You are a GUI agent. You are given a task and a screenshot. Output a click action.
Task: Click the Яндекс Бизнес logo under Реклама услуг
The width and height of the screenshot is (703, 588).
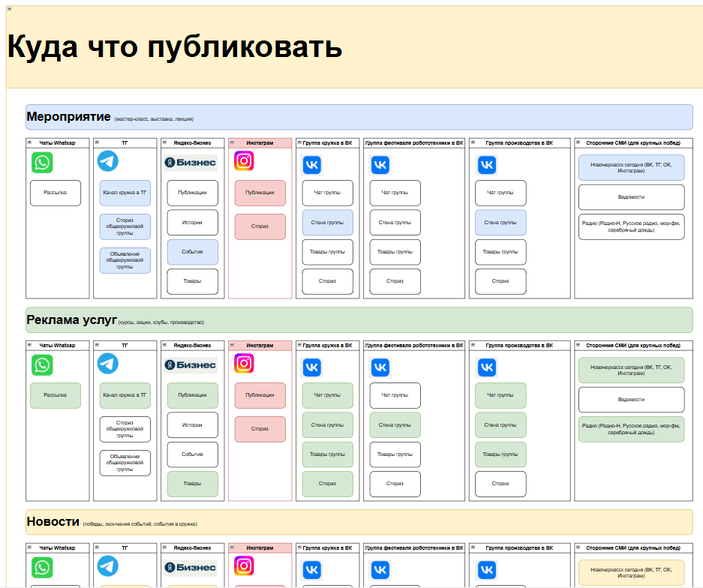click(190, 364)
